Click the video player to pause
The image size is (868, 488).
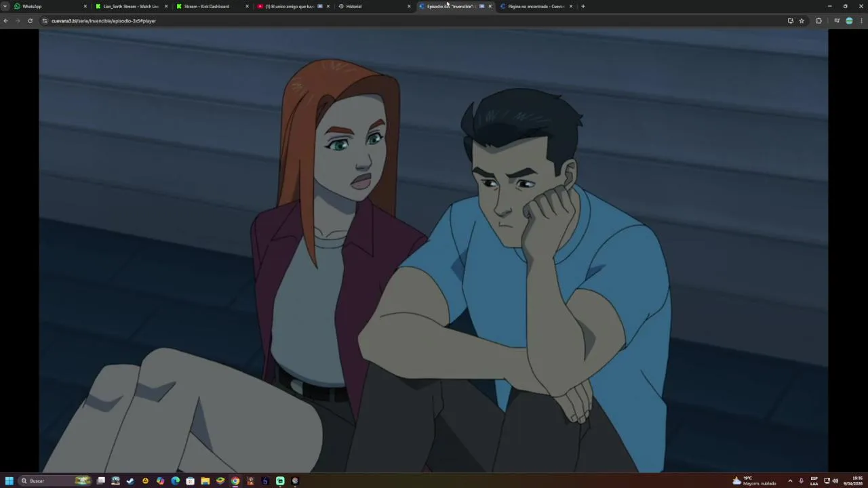coord(433,251)
